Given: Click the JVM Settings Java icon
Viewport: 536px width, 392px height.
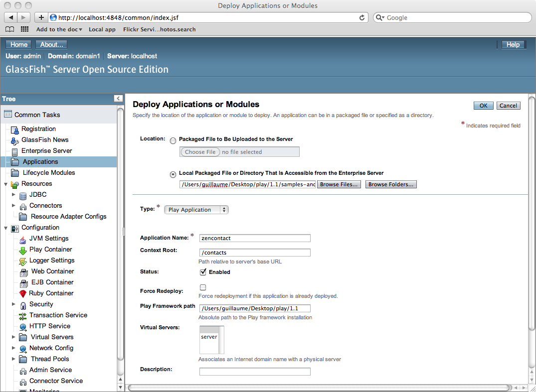Looking at the screenshot, I should 23,239.
